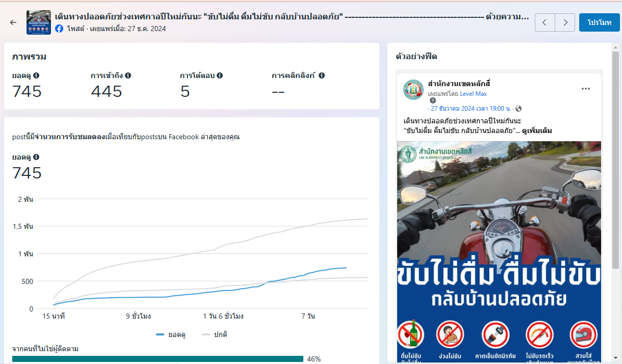This screenshot has height=364, width=622.
Task: Click the info icon beside การคลิกลิงก์
Action: click(322, 75)
